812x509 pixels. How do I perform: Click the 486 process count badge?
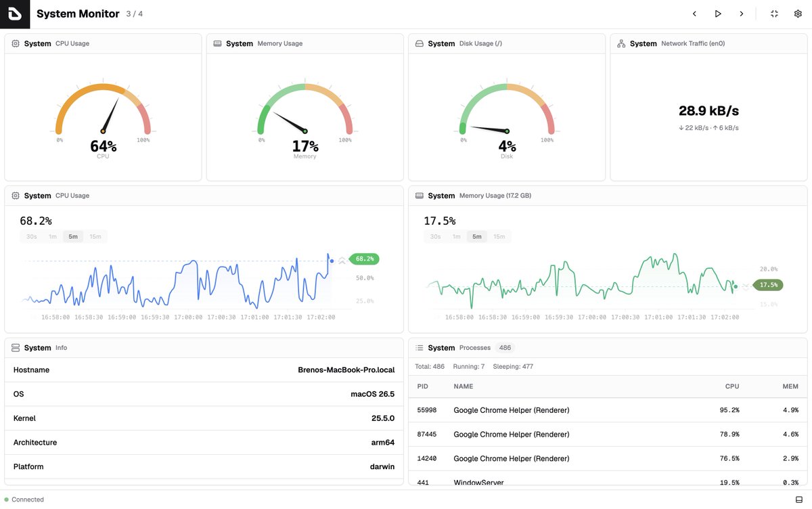[505, 348]
